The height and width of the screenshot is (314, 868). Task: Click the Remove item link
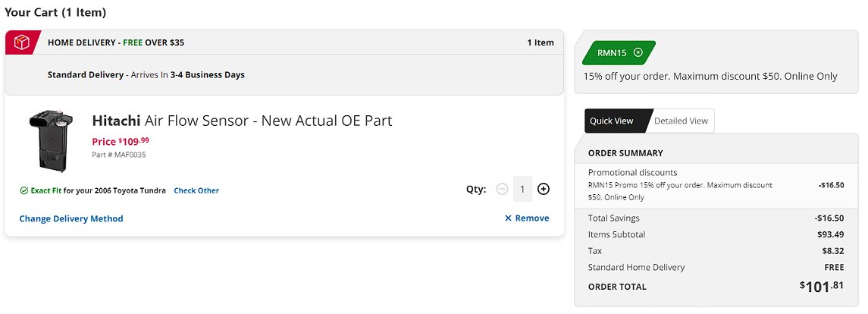tap(532, 218)
